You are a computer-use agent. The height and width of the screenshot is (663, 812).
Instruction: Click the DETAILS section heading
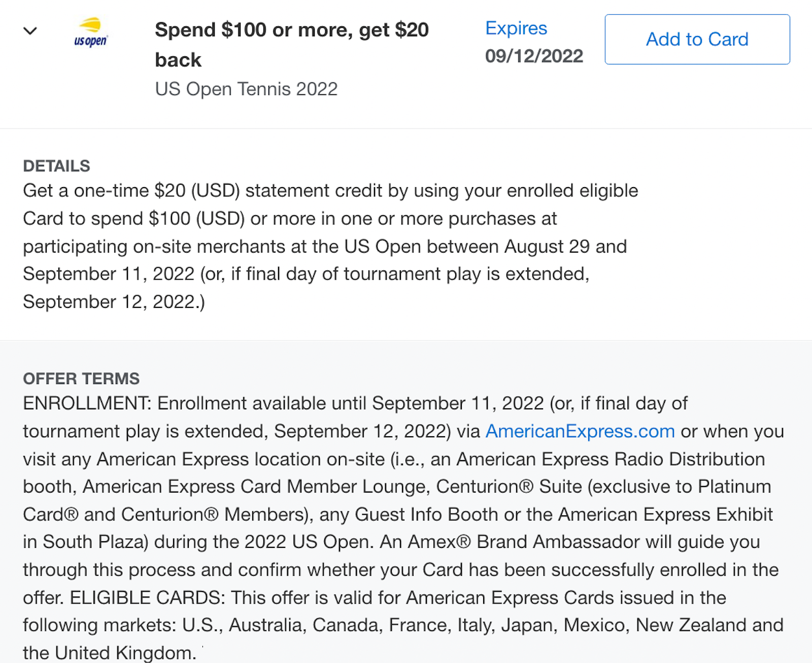(x=56, y=166)
